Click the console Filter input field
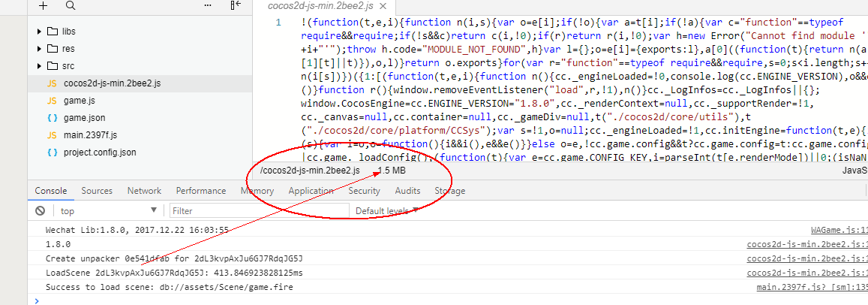The height and width of the screenshot is (305, 868). pos(260,211)
